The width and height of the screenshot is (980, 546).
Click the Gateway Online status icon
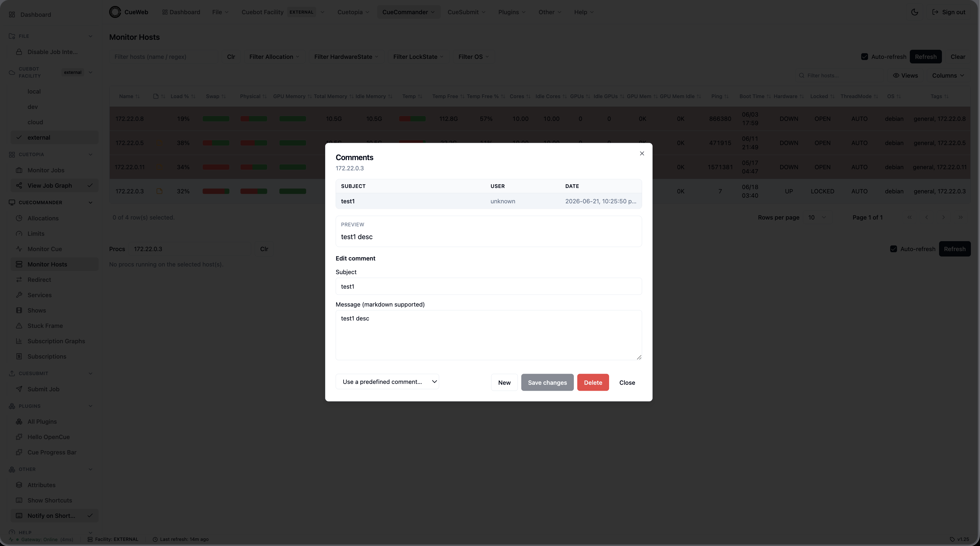point(11,539)
